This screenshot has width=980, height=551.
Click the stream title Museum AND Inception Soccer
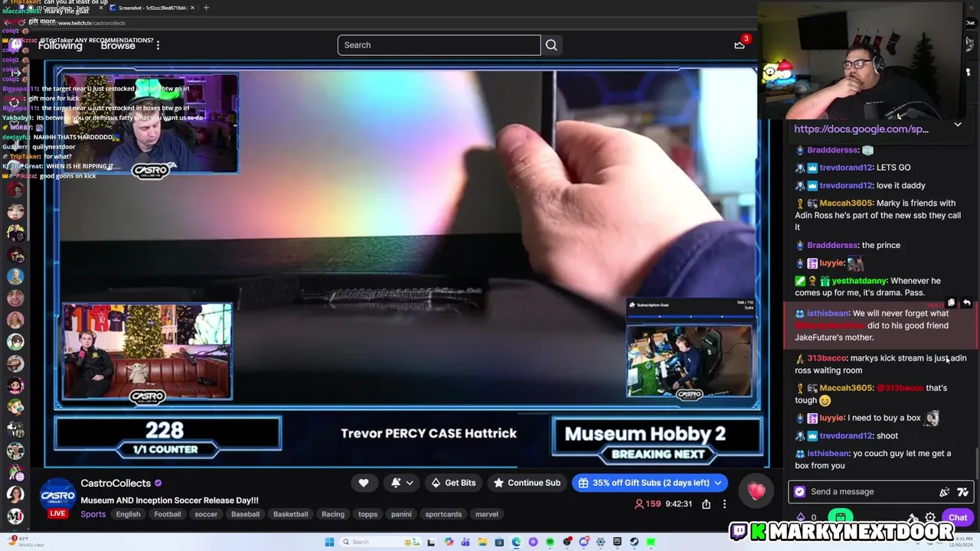tap(169, 500)
